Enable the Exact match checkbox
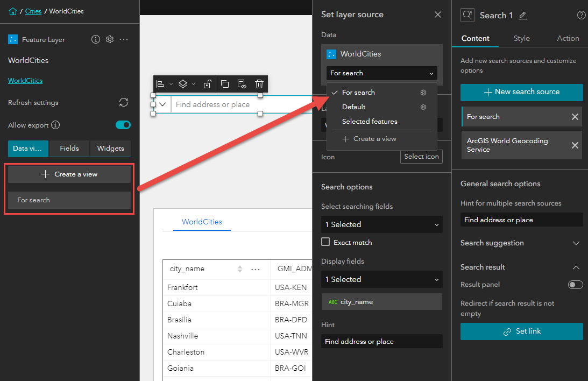Screen dimensions: 588x381 [325, 242]
